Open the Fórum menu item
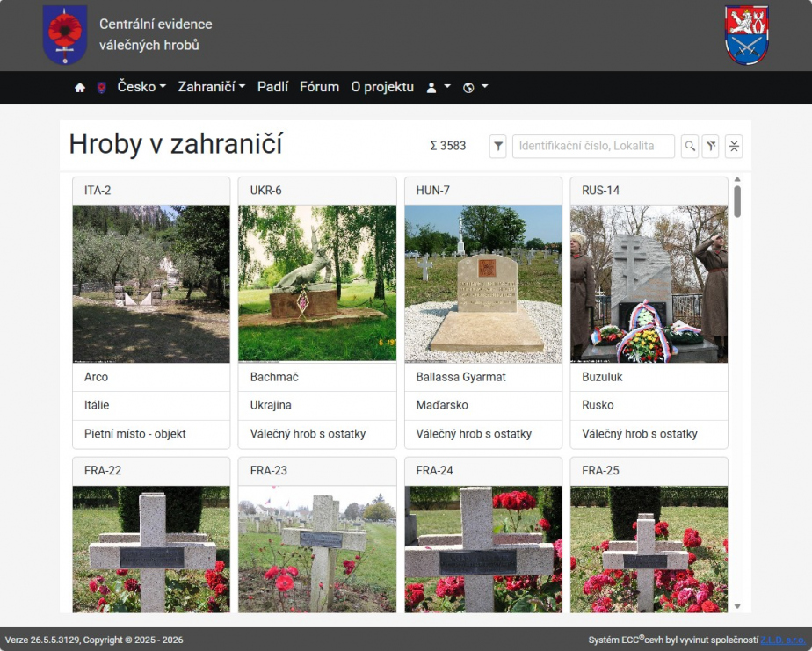Viewport: 812px width, 651px height. (x=319, y=86)
